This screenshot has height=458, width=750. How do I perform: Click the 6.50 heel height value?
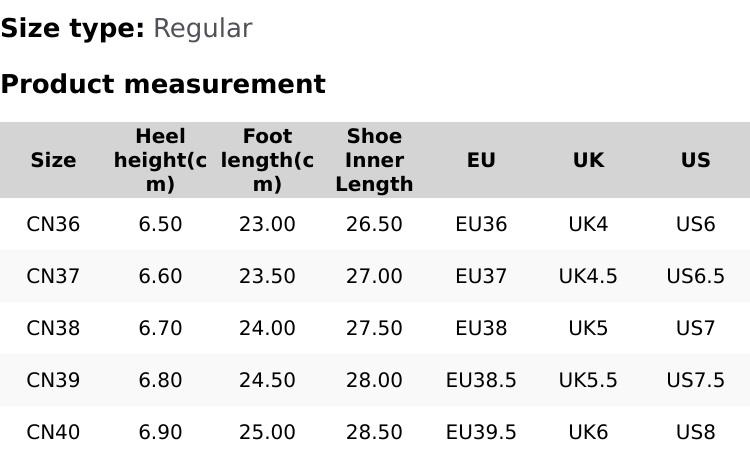click(160, 224)
